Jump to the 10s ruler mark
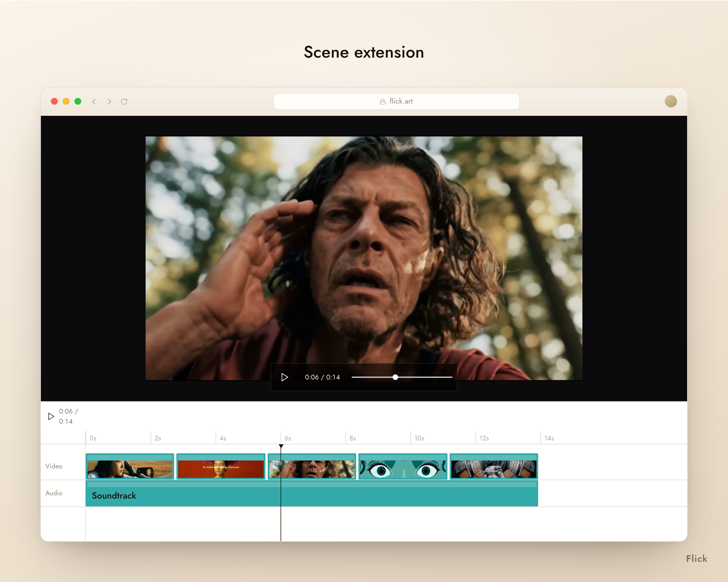The width and height of the screenshot is (728, 582). (419, 438)
